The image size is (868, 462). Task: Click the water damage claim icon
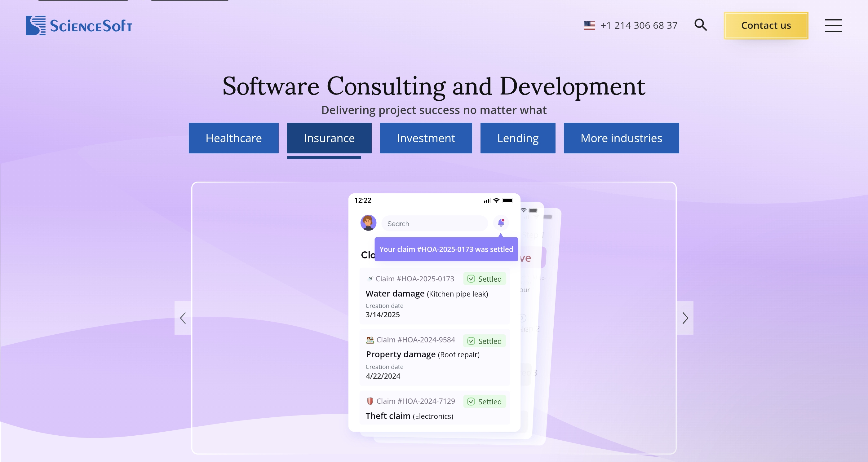click(x=370, y=279)
